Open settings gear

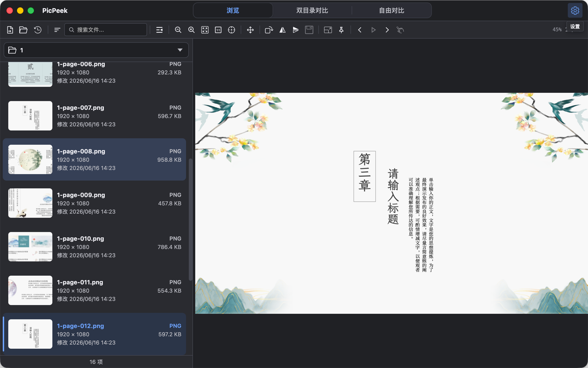(575, 11)
